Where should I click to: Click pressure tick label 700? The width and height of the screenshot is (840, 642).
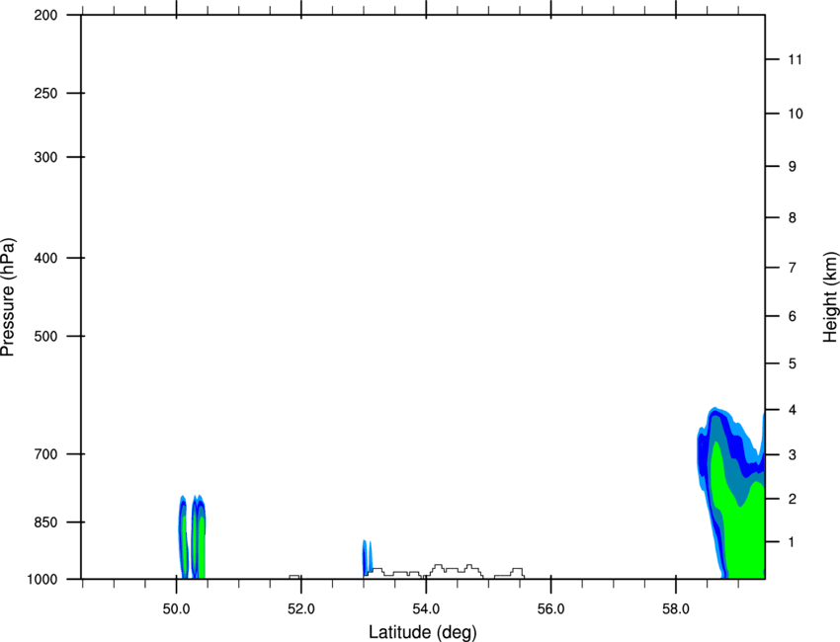coord(45,454)
